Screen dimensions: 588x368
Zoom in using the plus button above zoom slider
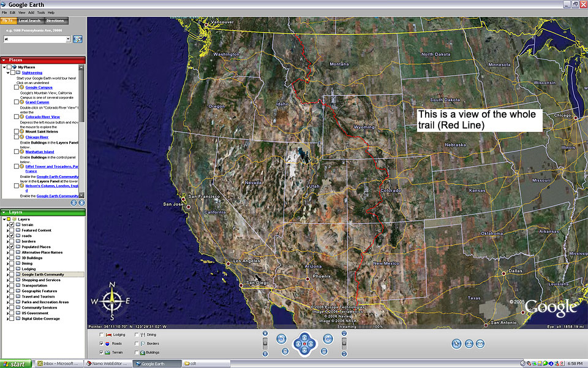pos(265,333)
